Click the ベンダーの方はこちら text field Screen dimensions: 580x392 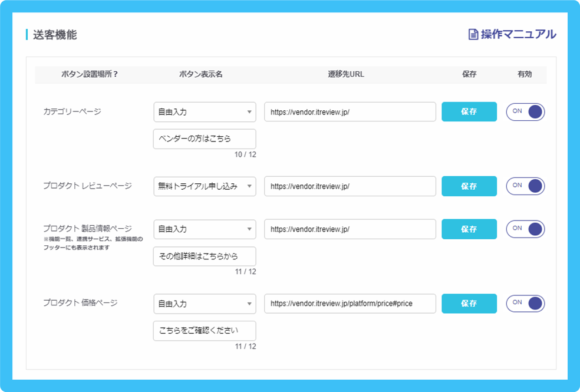204,139
